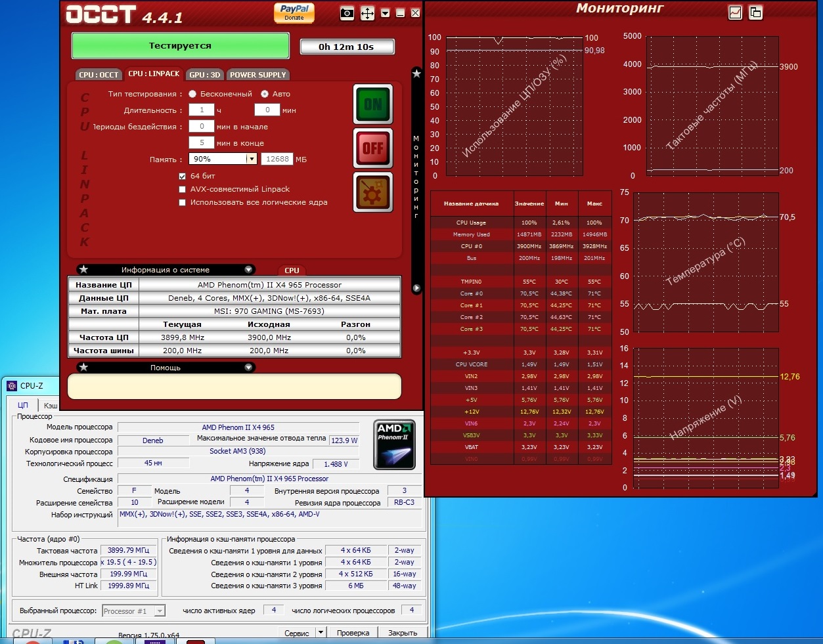This screenshot has height=644, width=823.
Task: Select the ЦП tab in CPU-Z
Action: click(x=23, y=405)
